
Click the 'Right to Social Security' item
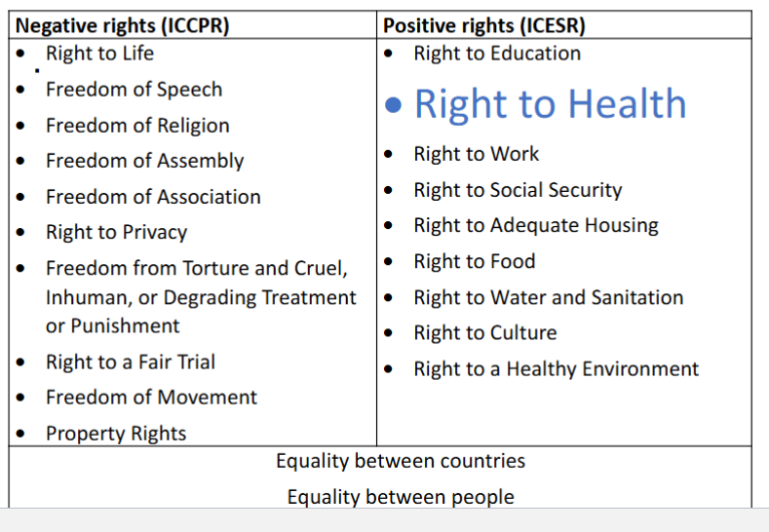pos(518,190)
